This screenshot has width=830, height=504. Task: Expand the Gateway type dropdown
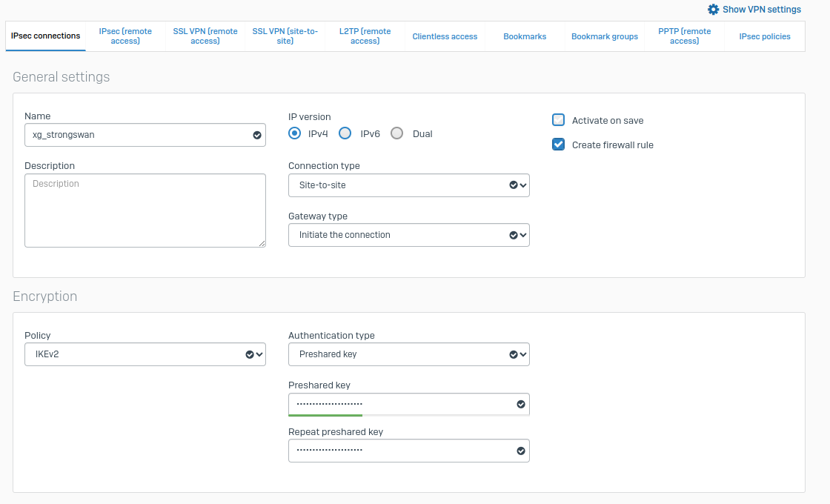(408, 235)
